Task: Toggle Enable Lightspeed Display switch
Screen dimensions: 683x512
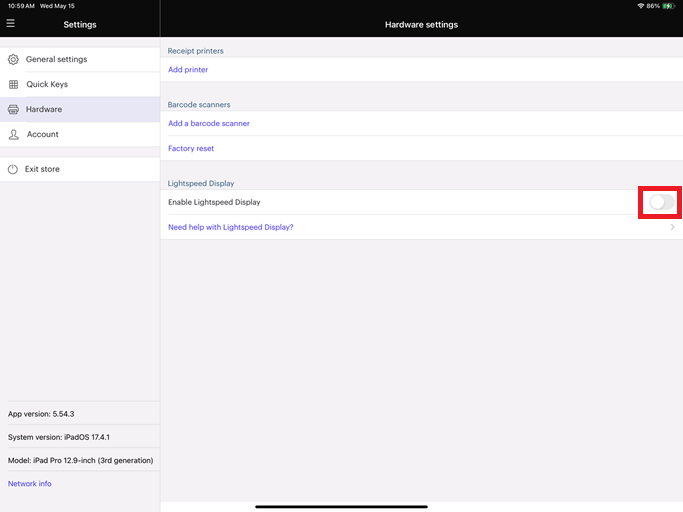Action: point(662,202)
